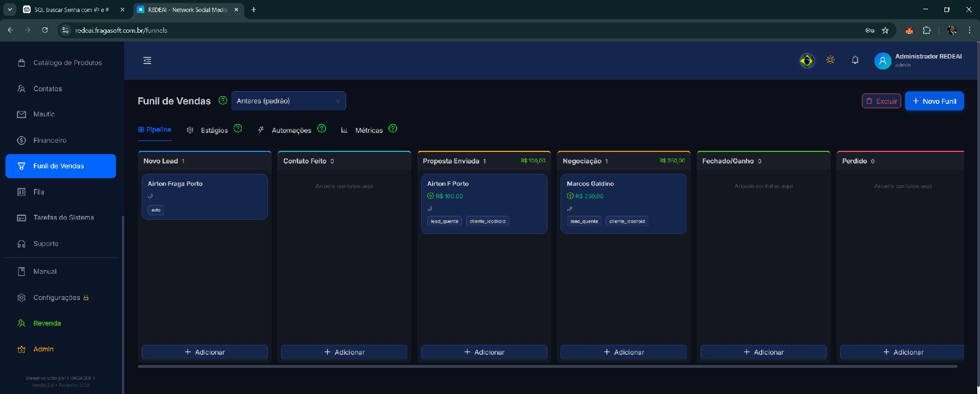This screenshot has height=394, width=980.
Task: Toggle light/dark theme sun icon
Action: tap(830, 60)
